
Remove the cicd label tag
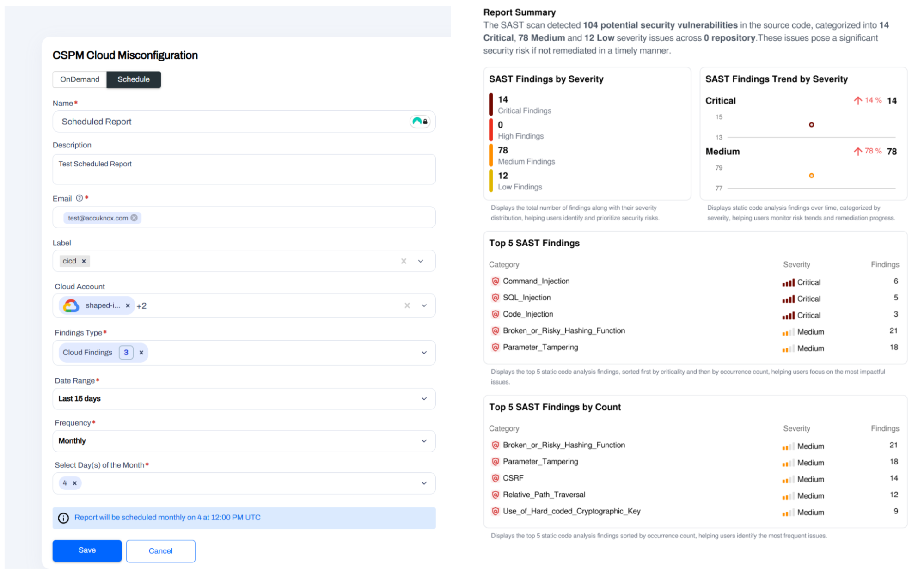point(84,261)
